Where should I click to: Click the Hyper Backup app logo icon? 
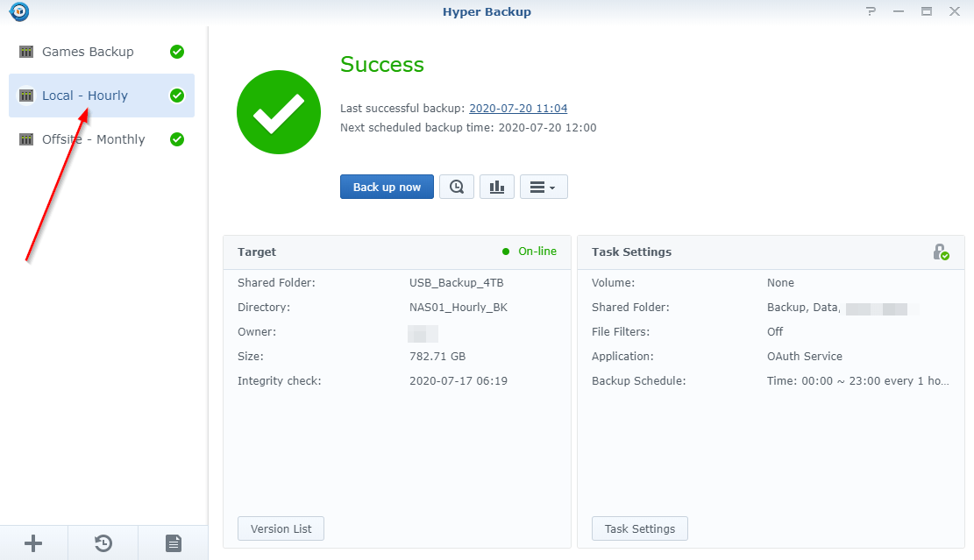click(x=19, y=11)
